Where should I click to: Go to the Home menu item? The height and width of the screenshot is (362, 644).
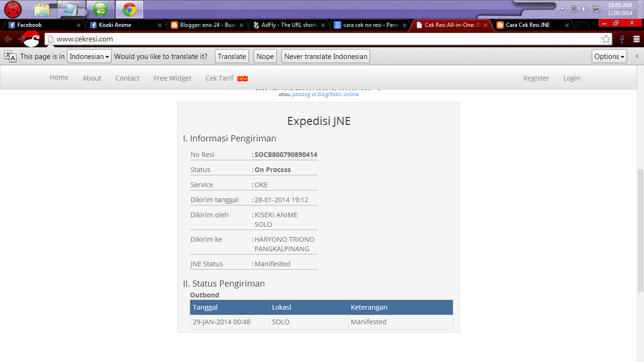coord(59,77)
